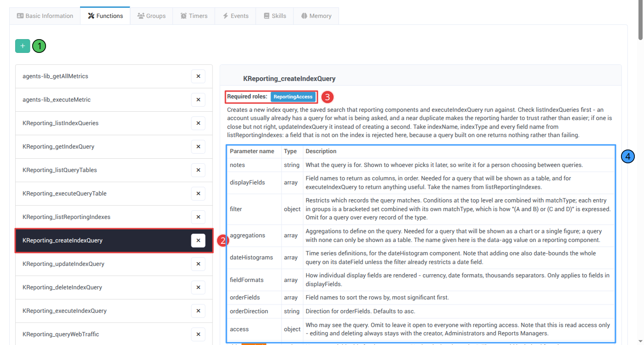The image size is (644, 345).
Task: Click the page vertical scrollbar thumb
Action: [640, 21]
